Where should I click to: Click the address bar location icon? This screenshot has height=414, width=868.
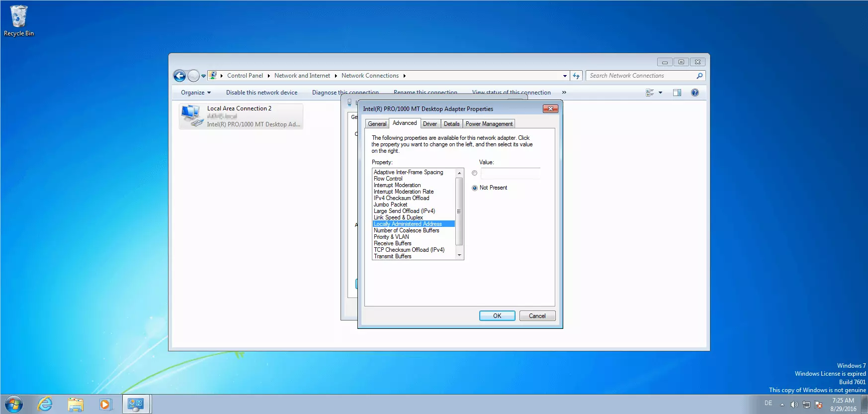(213, 76)
